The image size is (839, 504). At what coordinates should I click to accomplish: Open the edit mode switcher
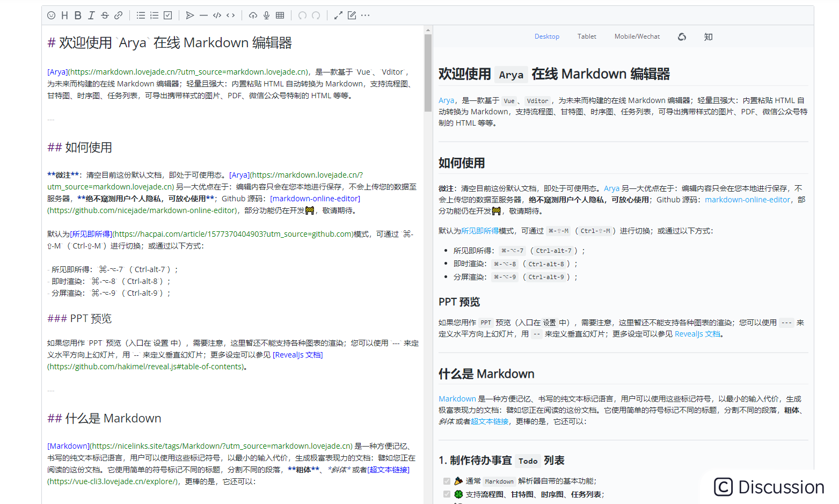[352, 16]
